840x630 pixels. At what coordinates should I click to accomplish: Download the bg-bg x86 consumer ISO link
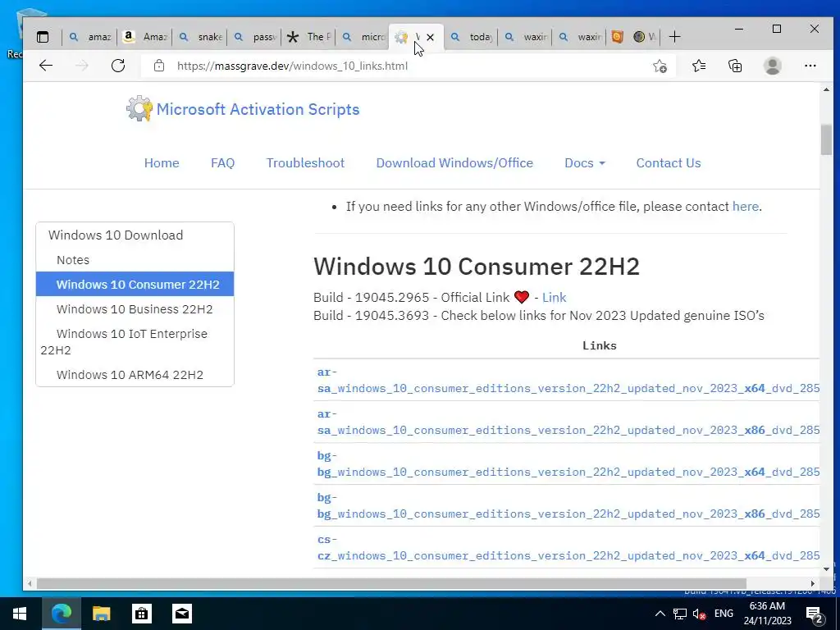[x=568, y=505]
